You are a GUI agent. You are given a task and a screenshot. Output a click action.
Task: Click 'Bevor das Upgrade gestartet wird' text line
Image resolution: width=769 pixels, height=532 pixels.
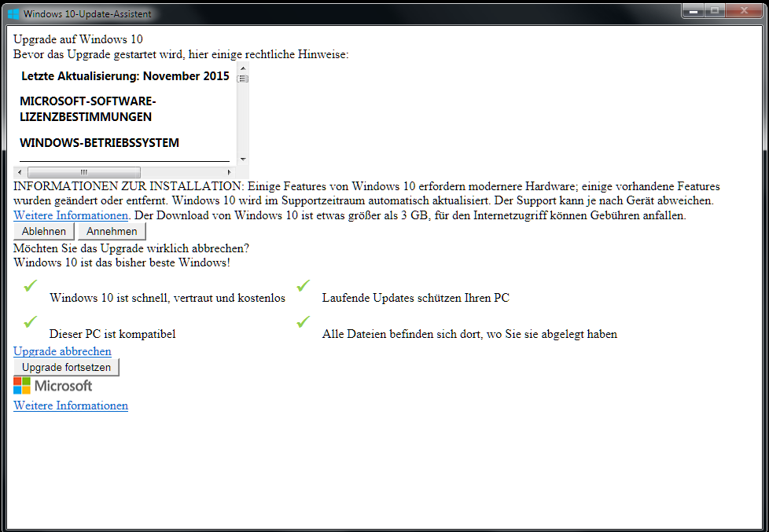click(181, 54)
